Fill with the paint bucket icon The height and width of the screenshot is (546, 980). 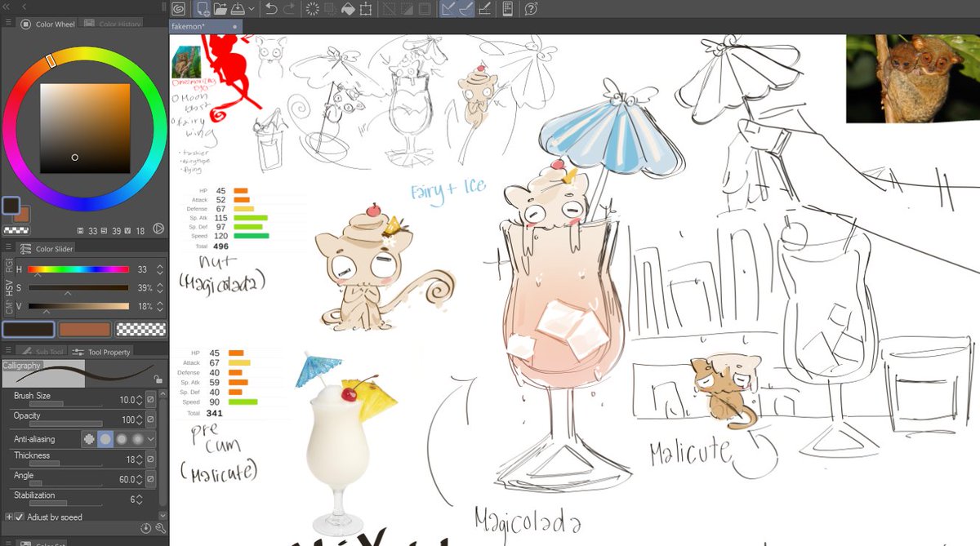pos(347,9)
